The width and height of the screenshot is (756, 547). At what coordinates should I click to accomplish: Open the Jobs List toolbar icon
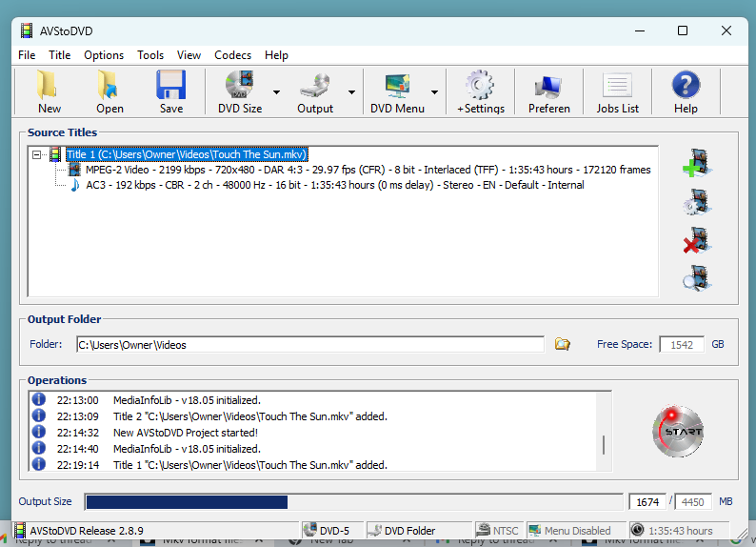[617, 86]
